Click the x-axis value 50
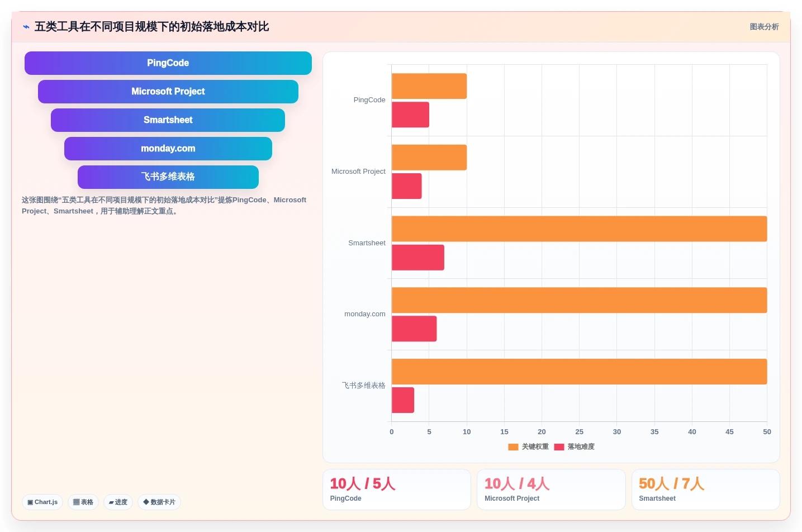Image resolution: width=802 pixels, height=532 pixels. click(767, 432)
